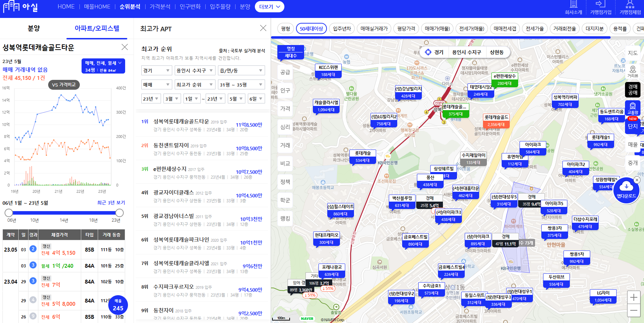Open 4위 광교자이더클래스 ranking entry

click(x=202, y=196)
